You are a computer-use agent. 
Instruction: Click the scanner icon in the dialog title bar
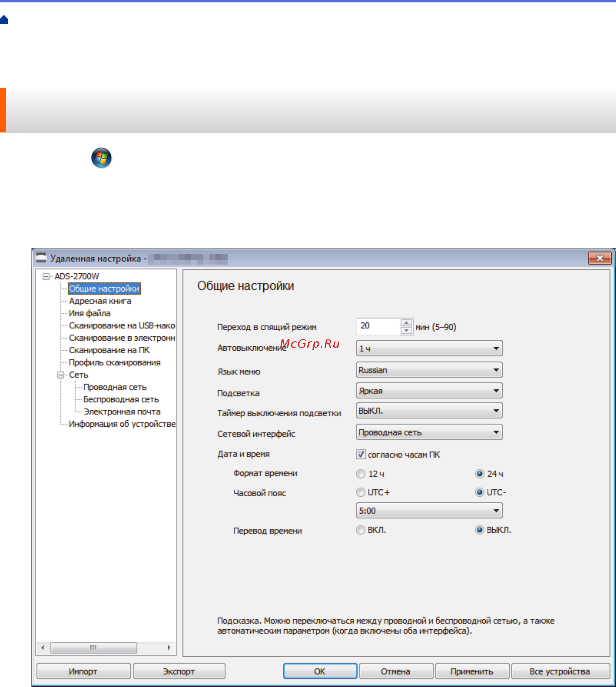(x=41, y=258)
